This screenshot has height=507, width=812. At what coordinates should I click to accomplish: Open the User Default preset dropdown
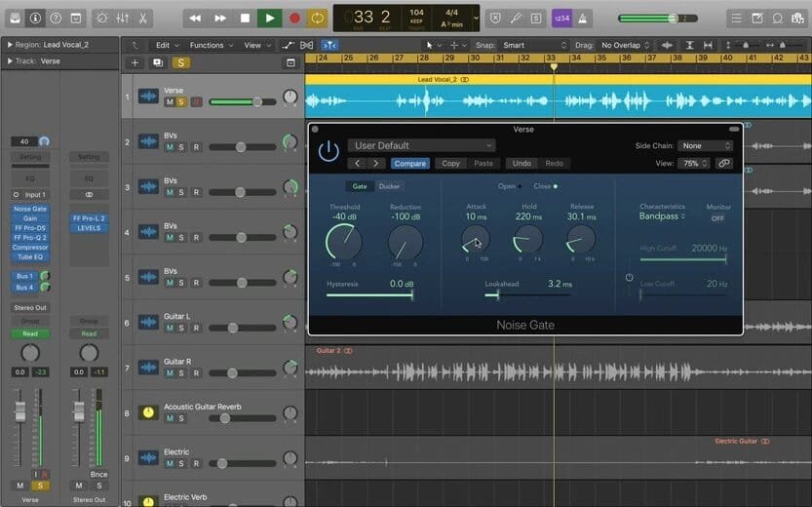tap(421, 145)
